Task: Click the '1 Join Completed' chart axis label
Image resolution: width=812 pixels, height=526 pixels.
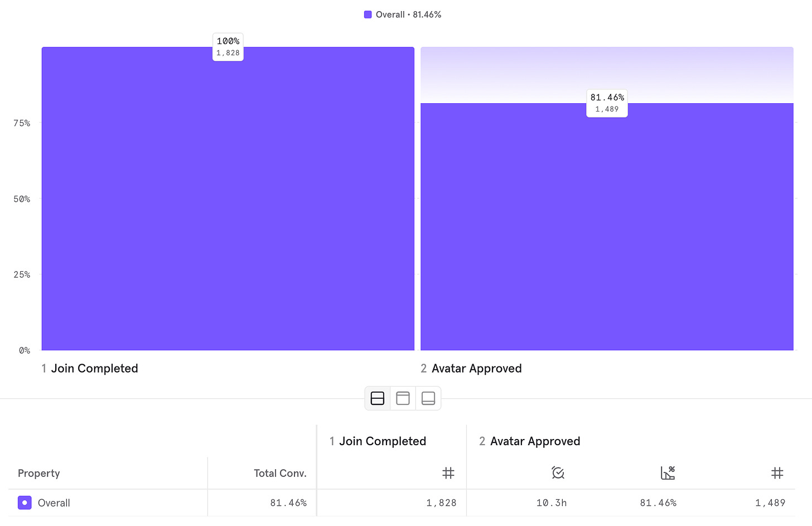Action: click(x=90, y=368)
